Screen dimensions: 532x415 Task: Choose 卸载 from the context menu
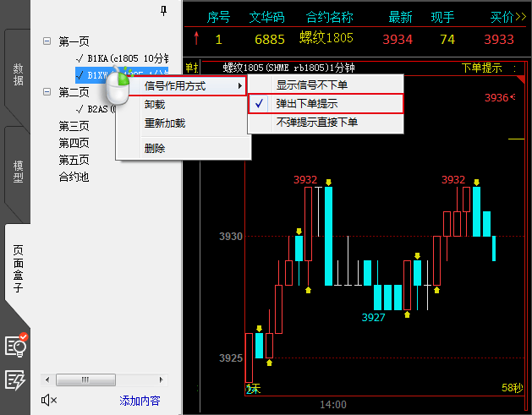(155, 104)
